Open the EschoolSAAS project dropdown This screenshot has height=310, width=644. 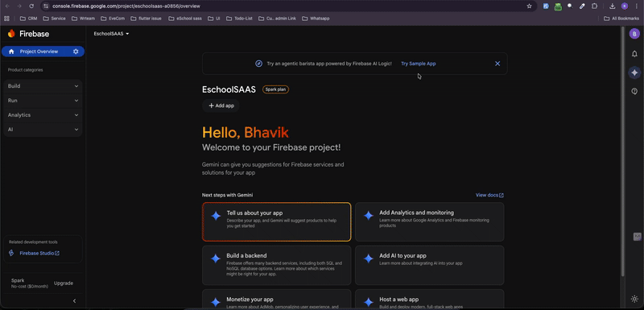(x=111, y=34)
